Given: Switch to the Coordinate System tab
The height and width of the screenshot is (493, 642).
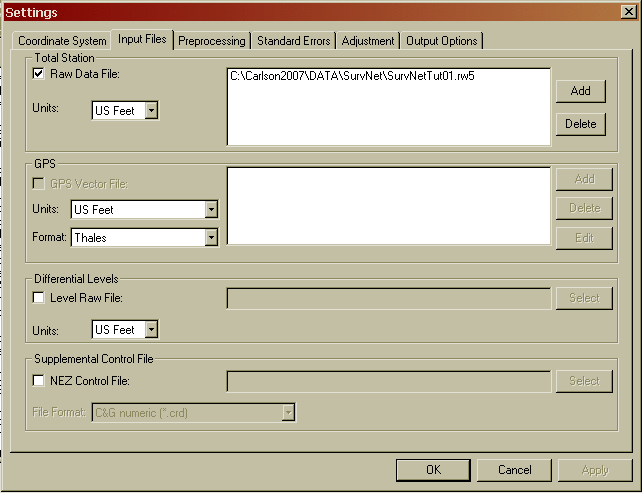Looking at the screenshot, I should [62, 41].
